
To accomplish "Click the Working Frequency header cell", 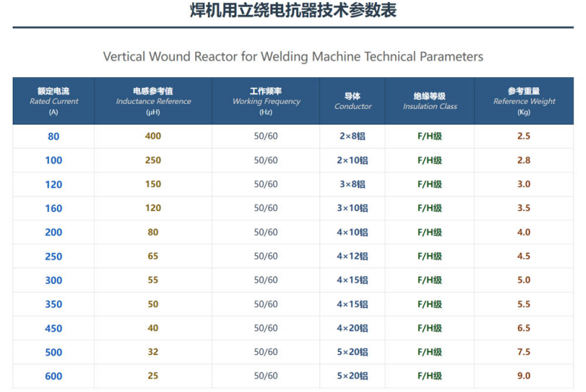I will click(266, 101).
